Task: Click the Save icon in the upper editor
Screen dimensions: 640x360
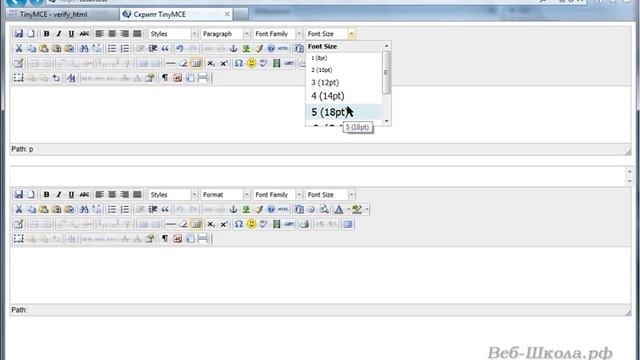Action: [x=18, y=33]
